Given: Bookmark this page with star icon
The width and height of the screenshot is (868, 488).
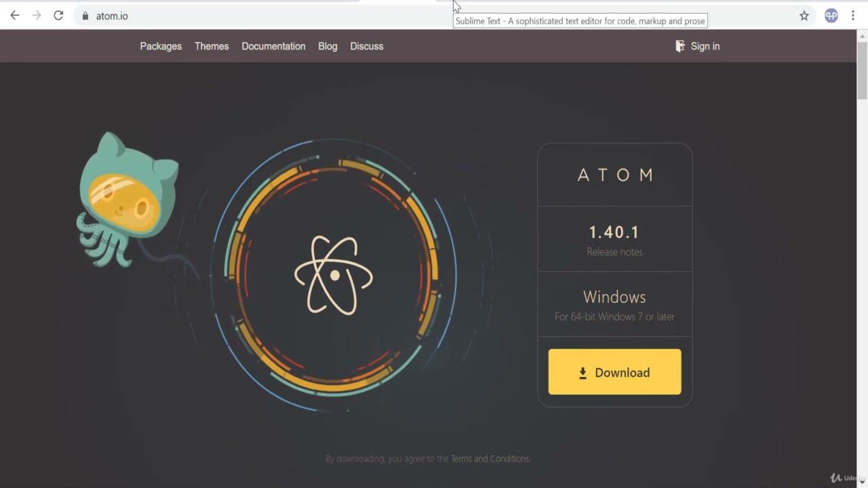Looking at the screenshot, I should click(x=804, y=16).
